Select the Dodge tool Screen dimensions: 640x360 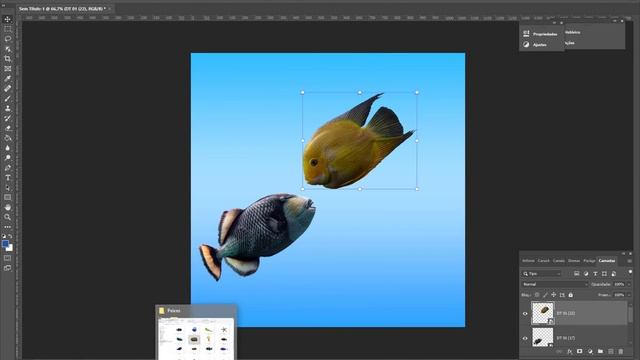pyautogui.click(x=7, y=158)
